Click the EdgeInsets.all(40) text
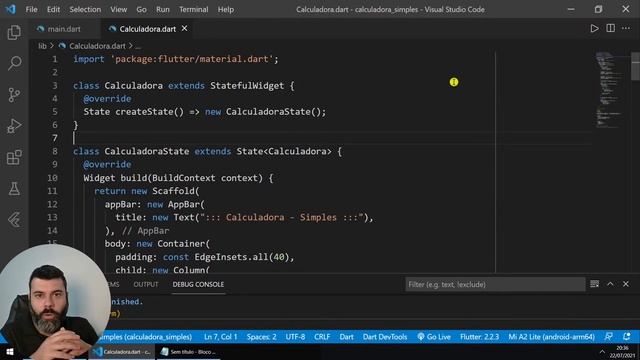This screenshot has height=360, width=640. 242,257
